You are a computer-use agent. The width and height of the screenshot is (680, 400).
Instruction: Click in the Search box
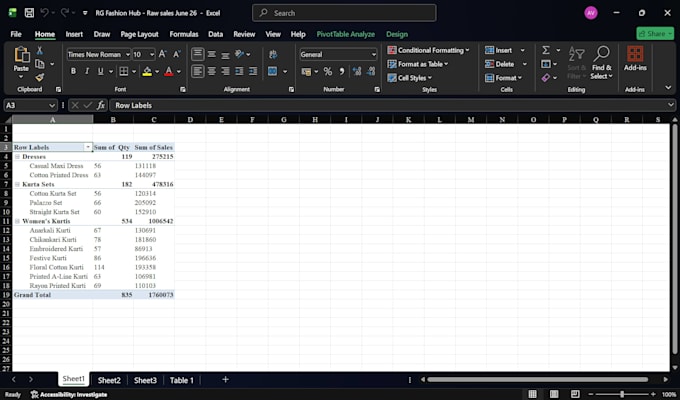pyautogui.click(x=344, y=13)
